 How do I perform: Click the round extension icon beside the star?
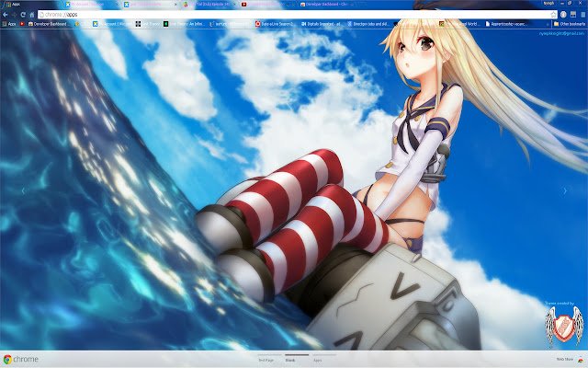tap(563, 15)
